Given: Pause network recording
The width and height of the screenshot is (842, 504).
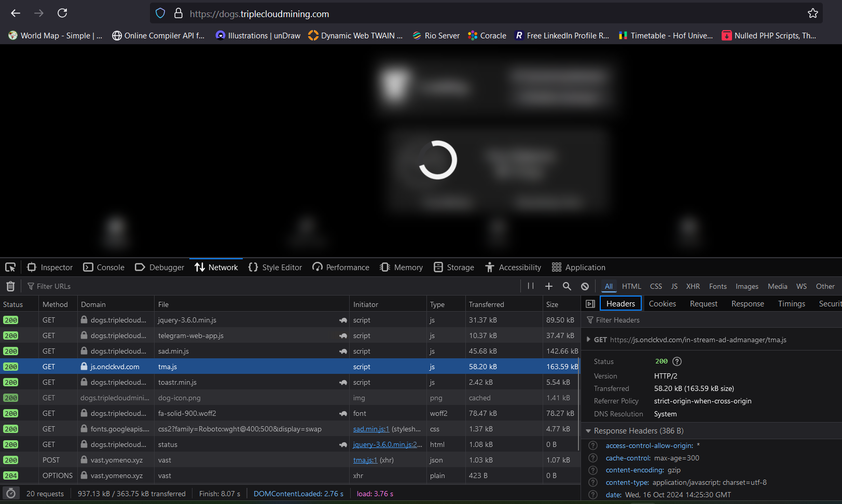Looking at the screenshot, I should [530, 286].
